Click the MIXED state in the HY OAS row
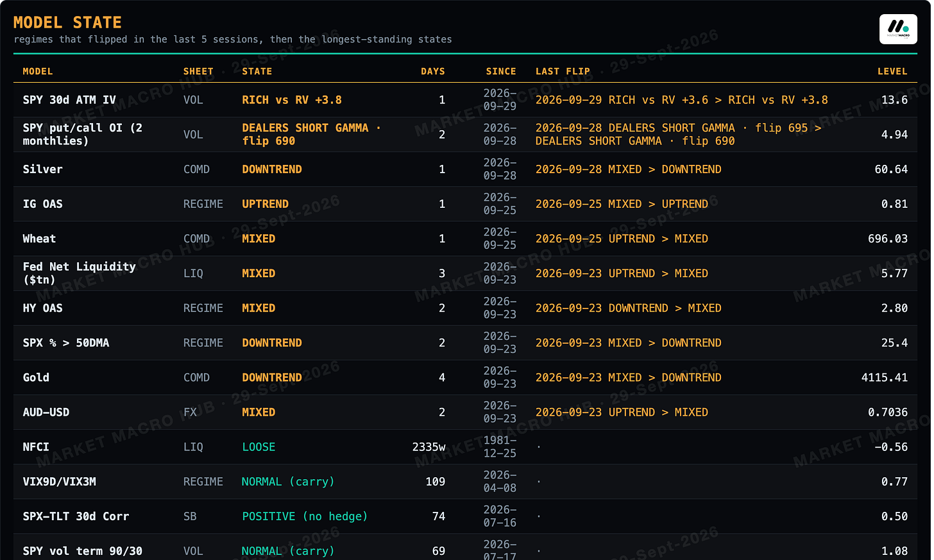934x560 pixels. [259, 308]
